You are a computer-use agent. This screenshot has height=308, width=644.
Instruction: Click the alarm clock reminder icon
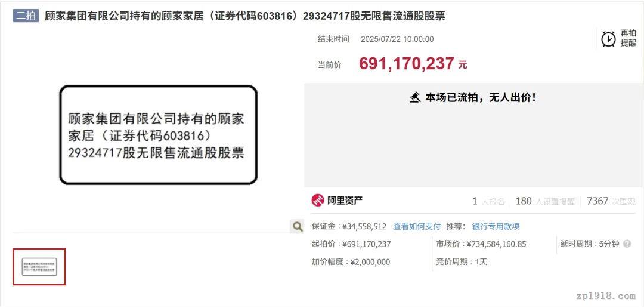click(x=608, y=39)
